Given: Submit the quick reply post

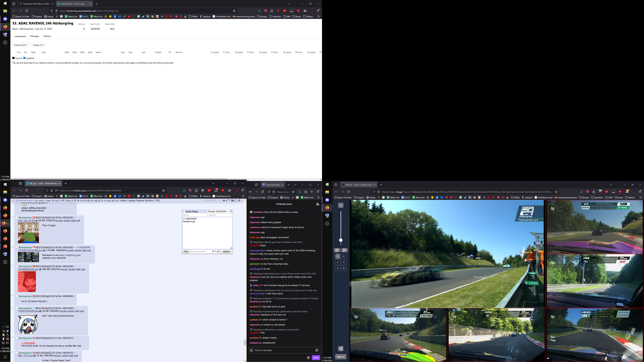Looking at the screenshot, I should click(x=226, y=251).
